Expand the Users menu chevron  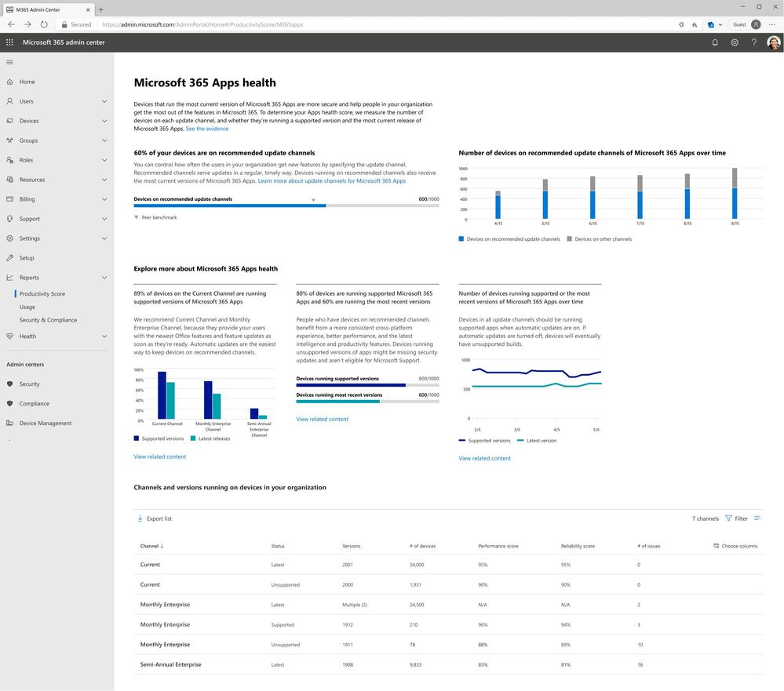click(104, 101)
